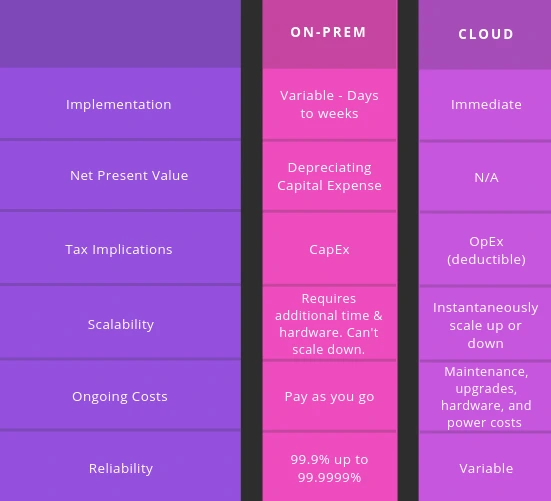Image resolution: width=551 pixels, height=501 pixels.
Task: Click the 'Variable' reliability cell under Cloud
Action: click(x=485, y=468)
